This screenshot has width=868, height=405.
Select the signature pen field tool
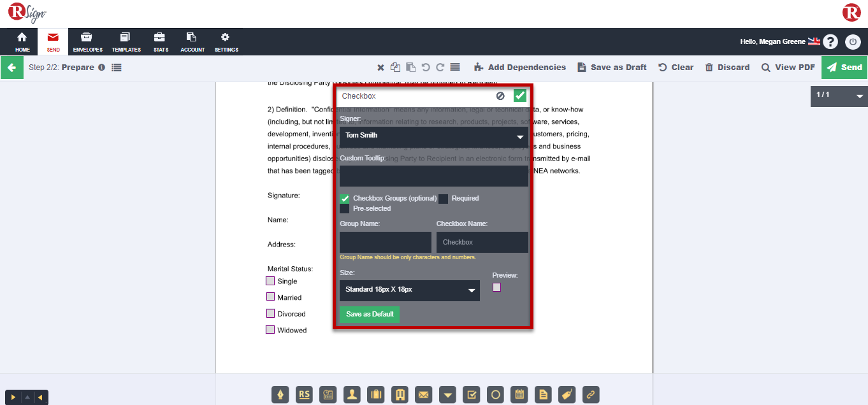pyautogui.click(x=280, y=395)
